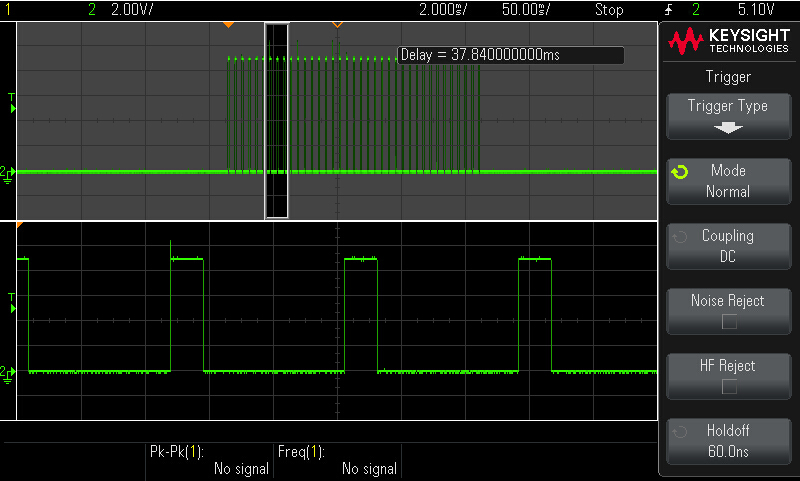Click the solid orange trigger reference triangle
This screenshot has height=481, width=800.
(228, 23)
